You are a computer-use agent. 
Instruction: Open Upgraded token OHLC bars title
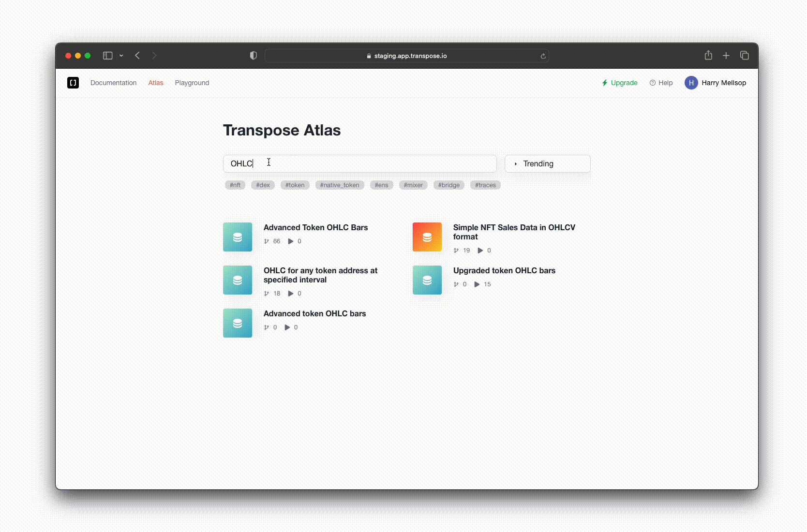504,270
